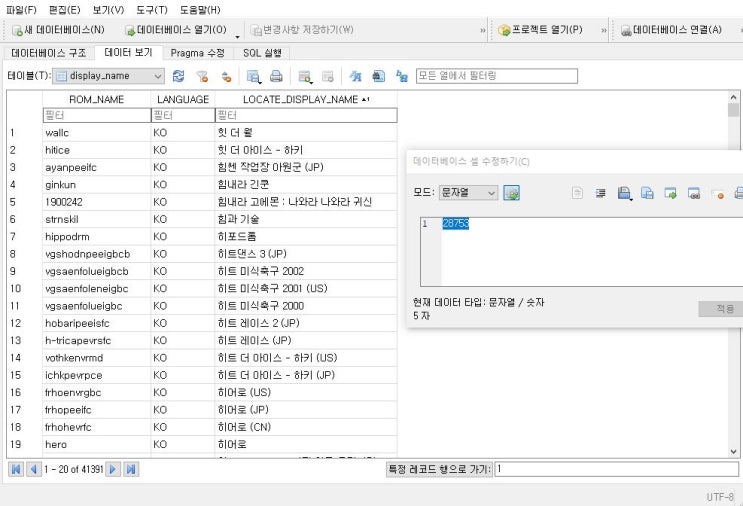Click the LOCATE_DISPLAY_NAME filter field

point(306,115)
